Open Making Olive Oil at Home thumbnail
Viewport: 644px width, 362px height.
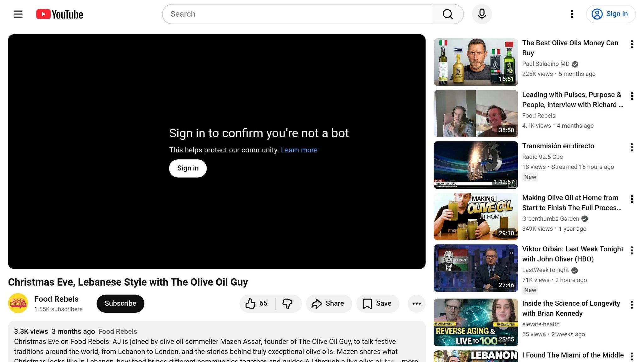point(476,217)
